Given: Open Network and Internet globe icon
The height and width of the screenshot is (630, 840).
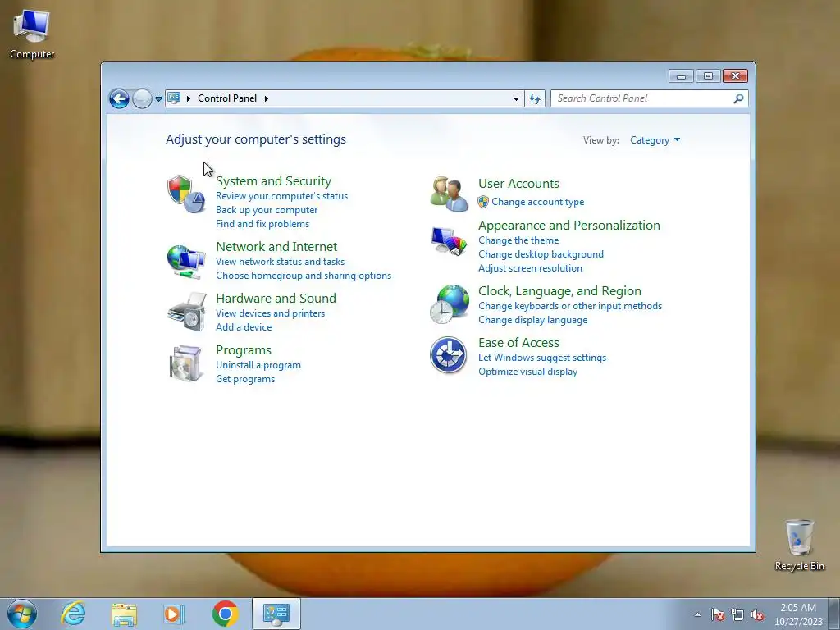Looking at the screenshot, I should point(186,261).
